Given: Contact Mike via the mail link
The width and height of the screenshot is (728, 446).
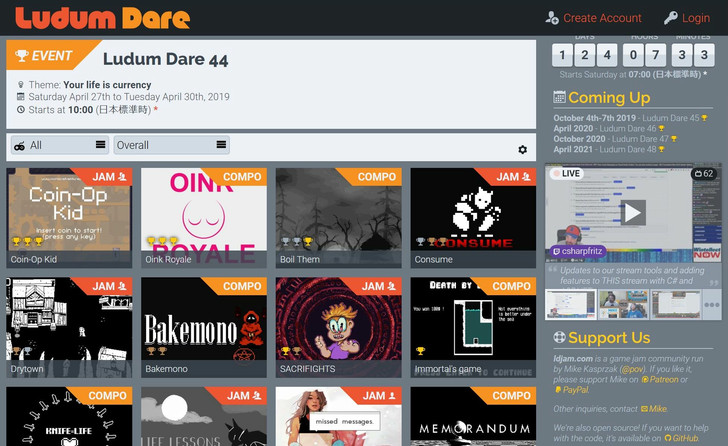Looking at the screenshot, I should [x=654, y=409].
